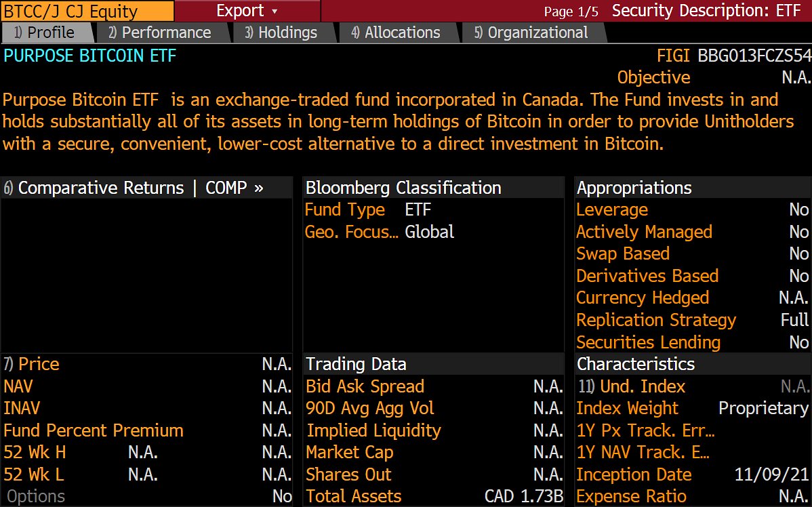Open the Price link numbered 7

(x=32, y=364)
